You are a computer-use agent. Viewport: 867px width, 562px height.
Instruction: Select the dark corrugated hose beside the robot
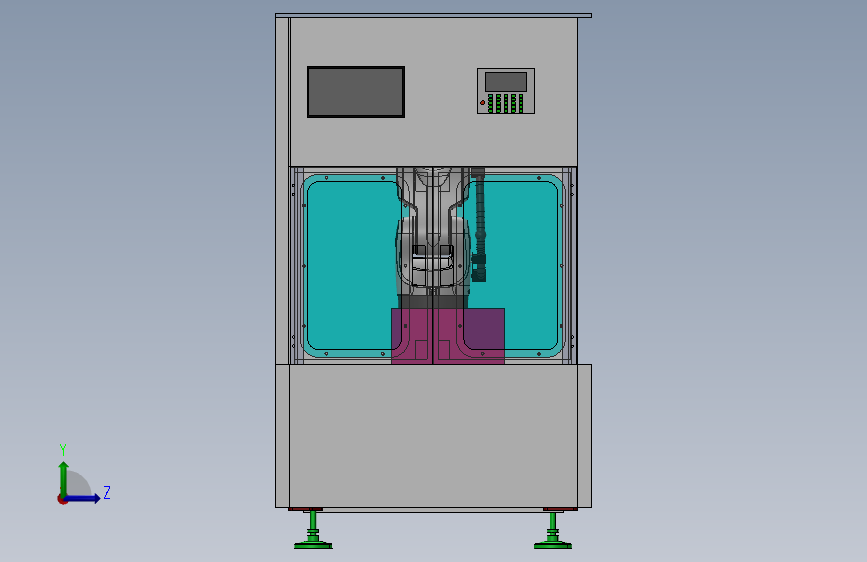(479, 224)
